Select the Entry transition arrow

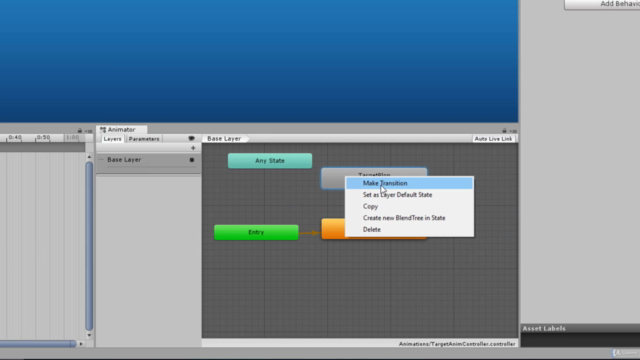click(310, 233)
